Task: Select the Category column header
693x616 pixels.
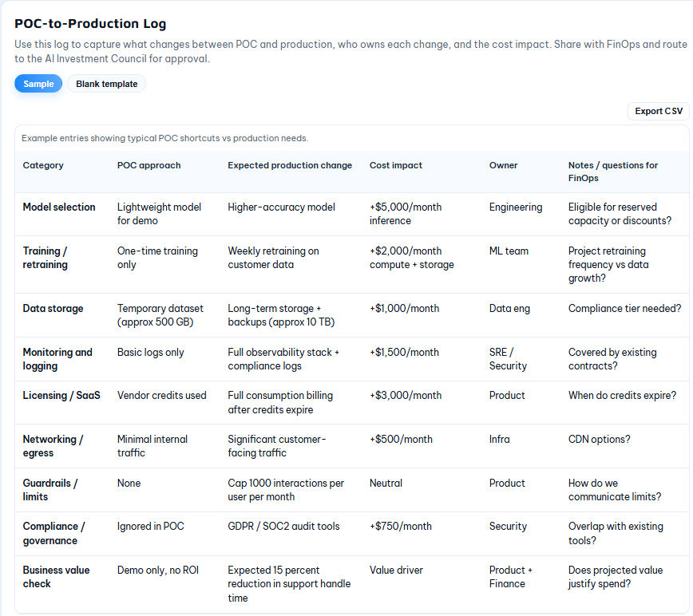Action: [43, 165]
